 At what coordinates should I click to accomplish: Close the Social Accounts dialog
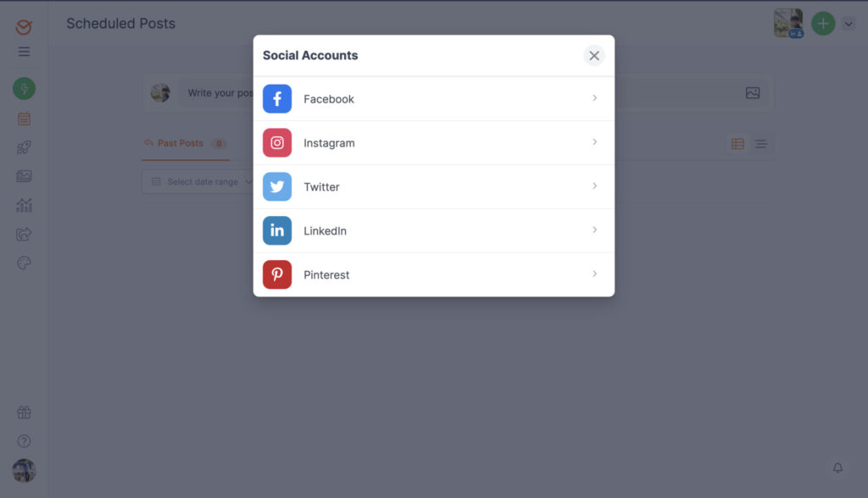(594, 55)
